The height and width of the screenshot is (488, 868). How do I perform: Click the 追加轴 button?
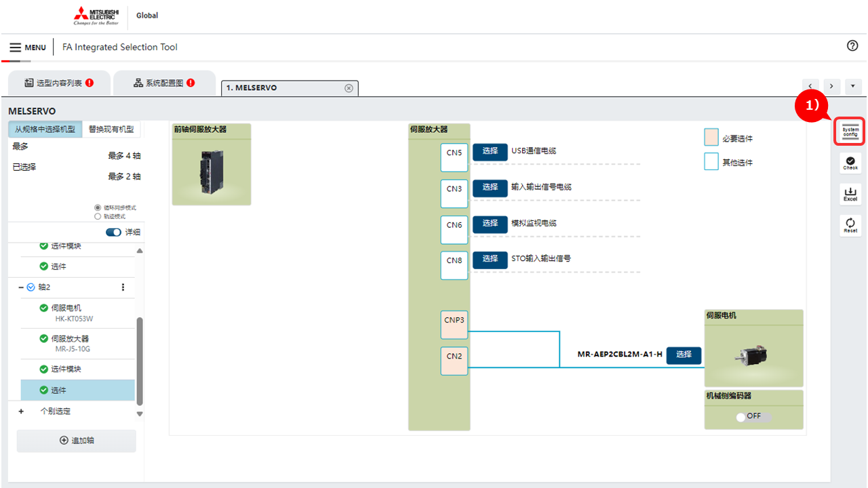[77, 441]
